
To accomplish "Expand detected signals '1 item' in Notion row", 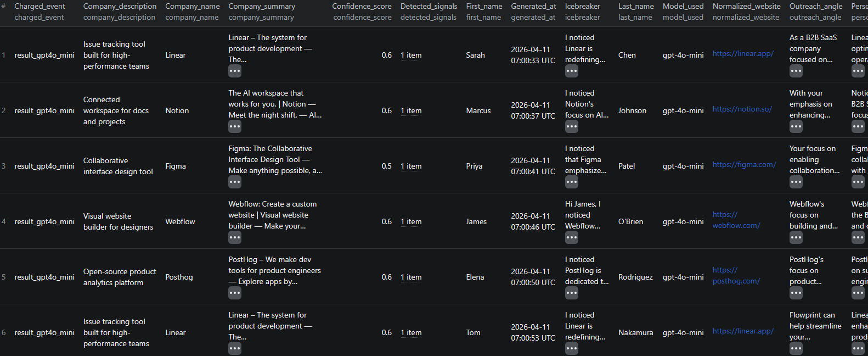I will pyautogui.click(x=411, y=110).
